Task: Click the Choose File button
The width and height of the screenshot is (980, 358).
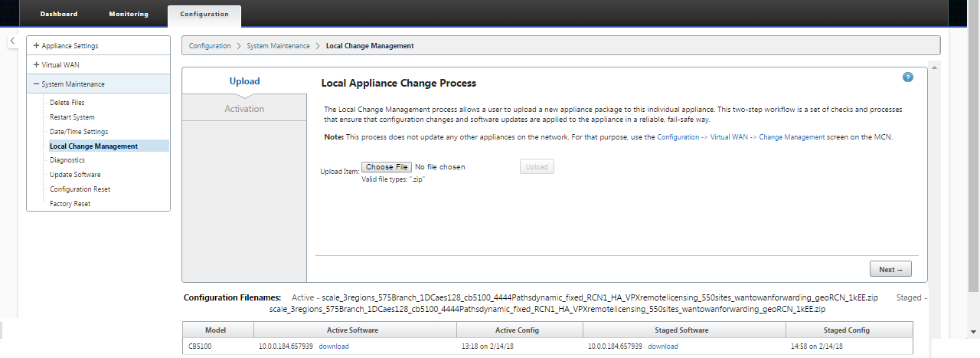Action: [x=387, y=167]
